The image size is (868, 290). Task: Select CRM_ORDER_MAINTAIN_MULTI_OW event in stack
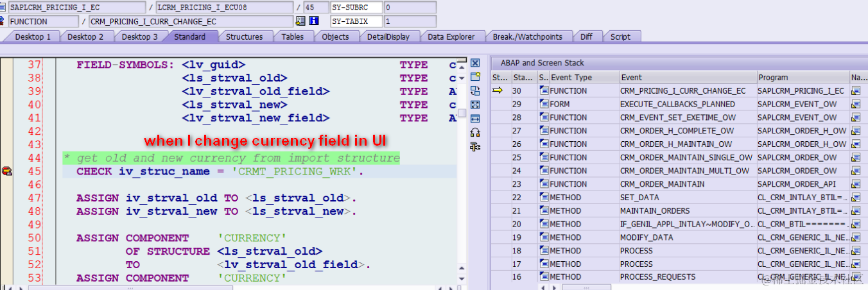point(688,171)
